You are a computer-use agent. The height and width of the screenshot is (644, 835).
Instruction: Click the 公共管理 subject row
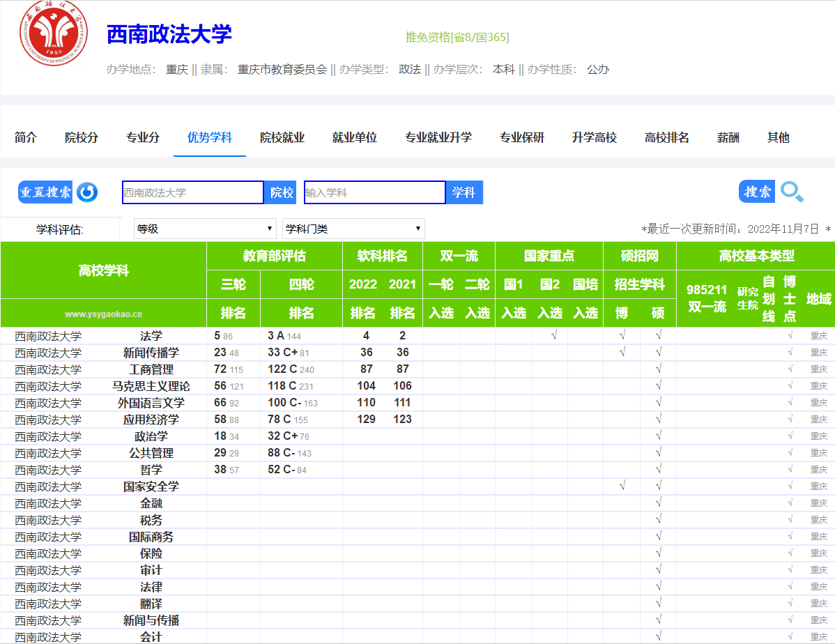tap(417, 453)
